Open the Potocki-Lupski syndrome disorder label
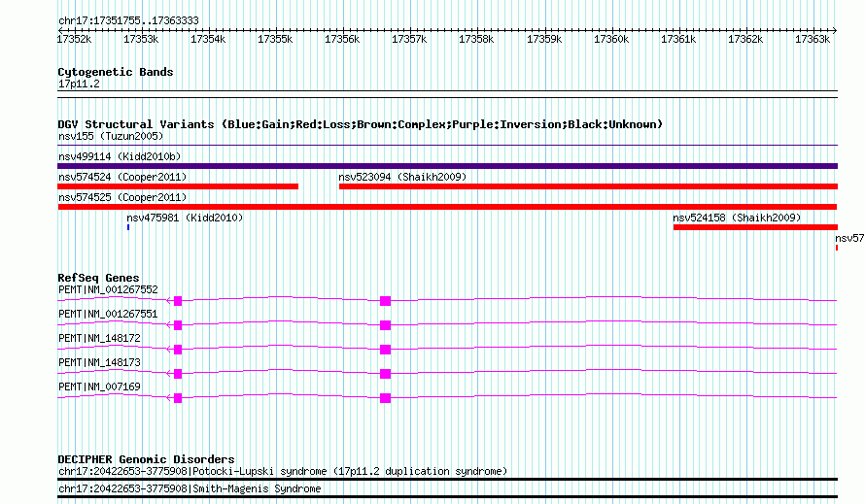 click(x=283, y=471)
